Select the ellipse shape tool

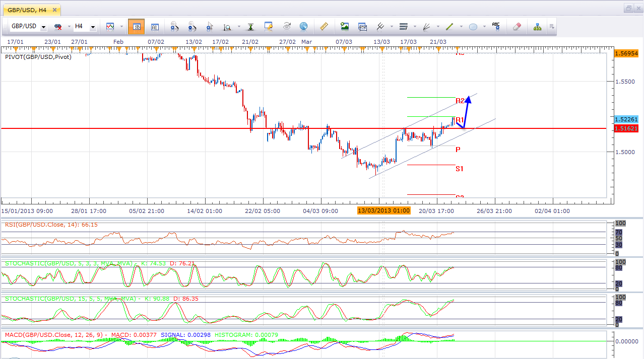[473, 27]
